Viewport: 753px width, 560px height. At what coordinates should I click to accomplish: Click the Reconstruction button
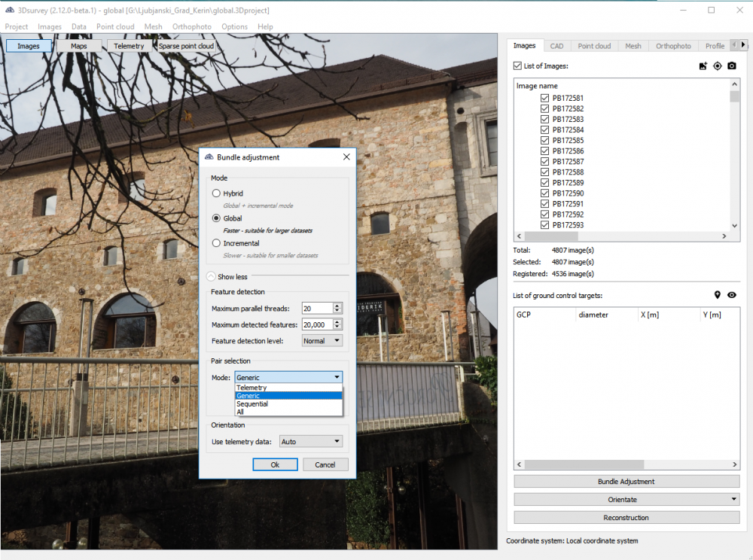coord(626,518)
